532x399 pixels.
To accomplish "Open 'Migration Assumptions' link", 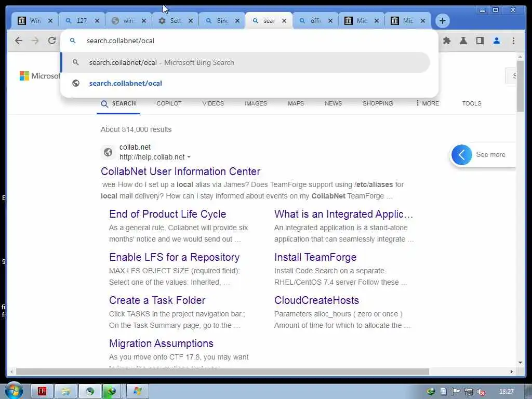I will pos(161,343).
